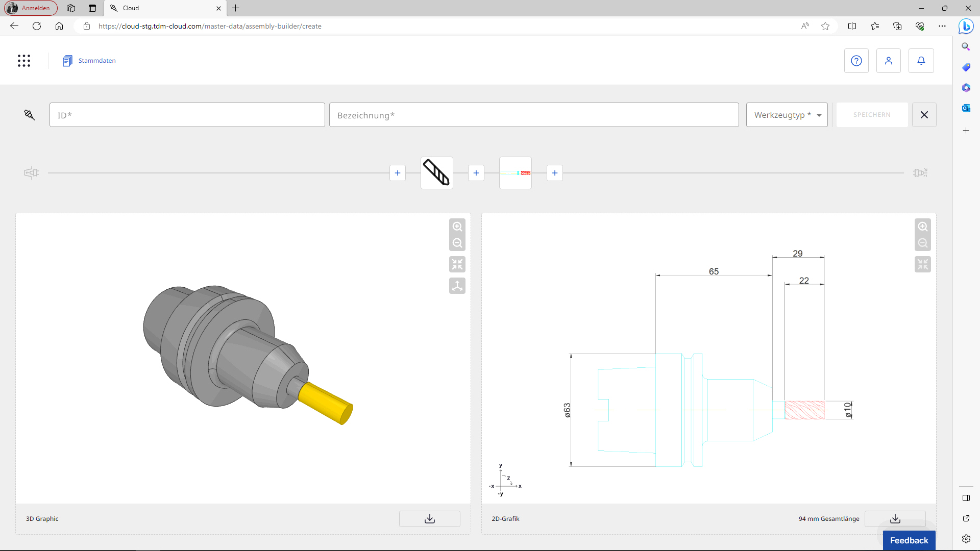Select the drill tool component thumbnail

click(x=437, y=173)
